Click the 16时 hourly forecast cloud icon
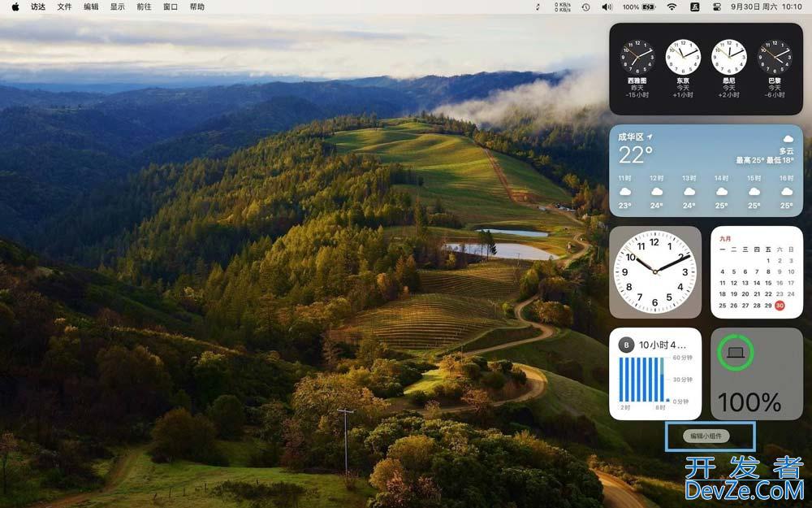 (x=787, y=192)
